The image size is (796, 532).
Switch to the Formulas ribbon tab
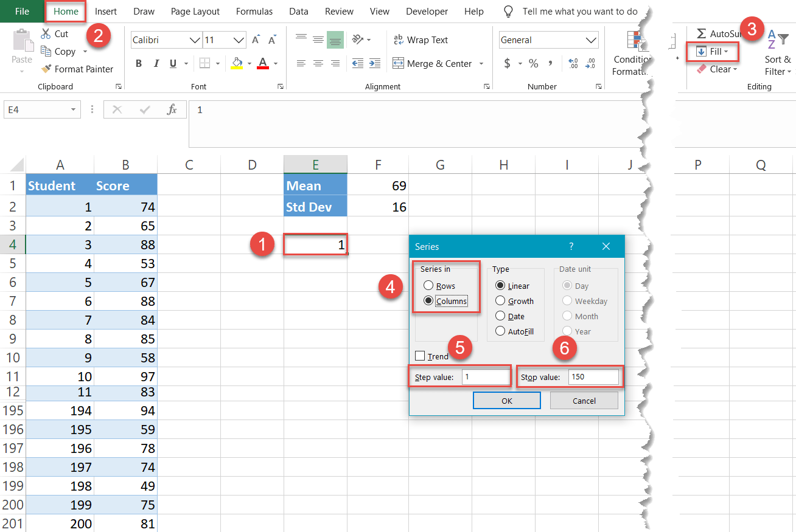pyautogui.click(x=254, y=11)
